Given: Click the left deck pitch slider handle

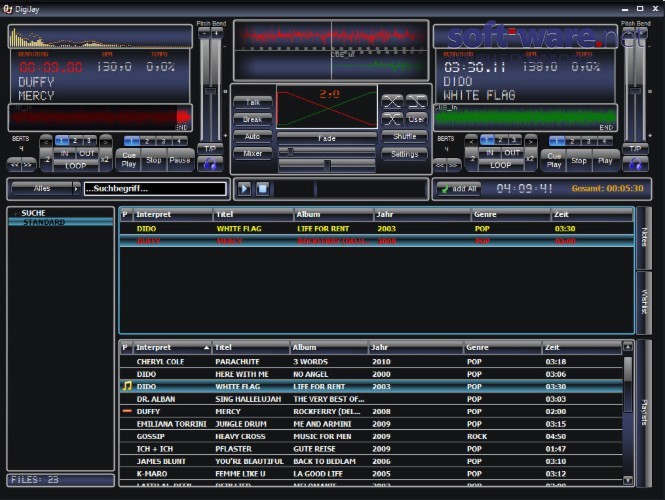Looking at the screenshot, I should 210,91.
